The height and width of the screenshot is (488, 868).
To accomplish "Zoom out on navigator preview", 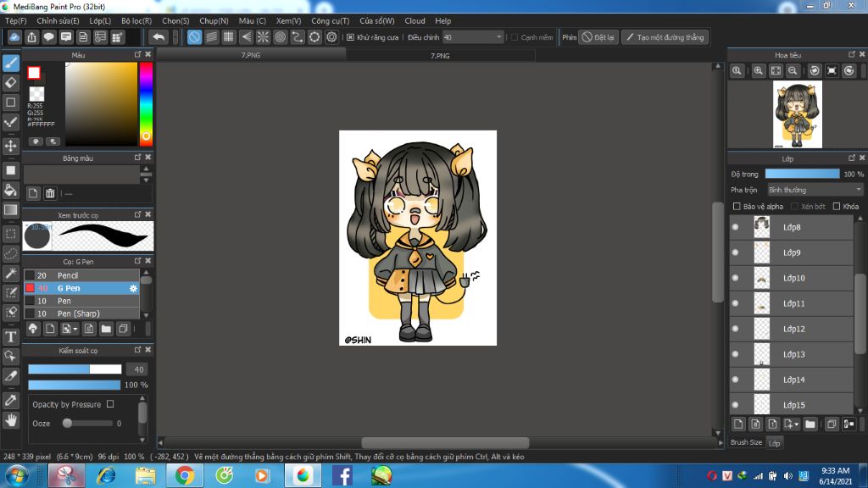I will [x=793, y=71].
